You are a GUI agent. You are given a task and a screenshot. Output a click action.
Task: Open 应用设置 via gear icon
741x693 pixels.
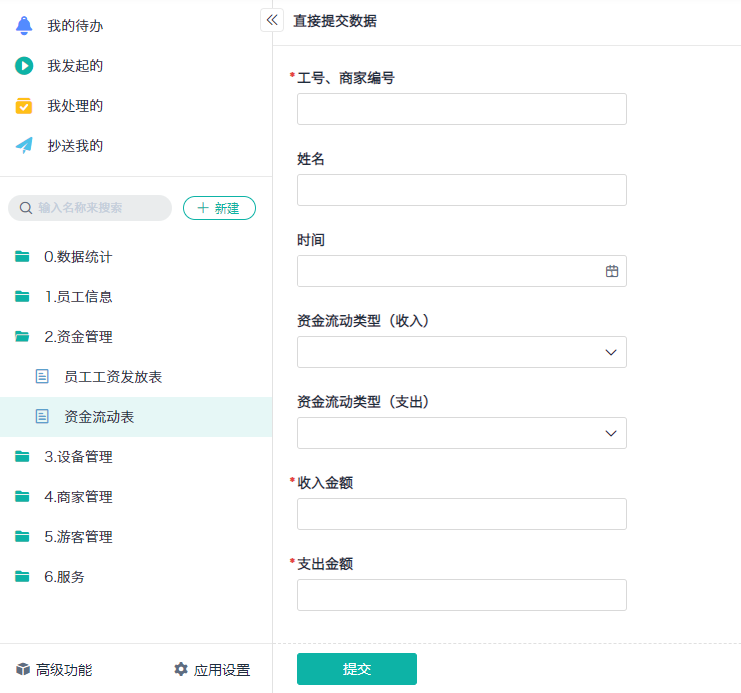tap(181, 669)
